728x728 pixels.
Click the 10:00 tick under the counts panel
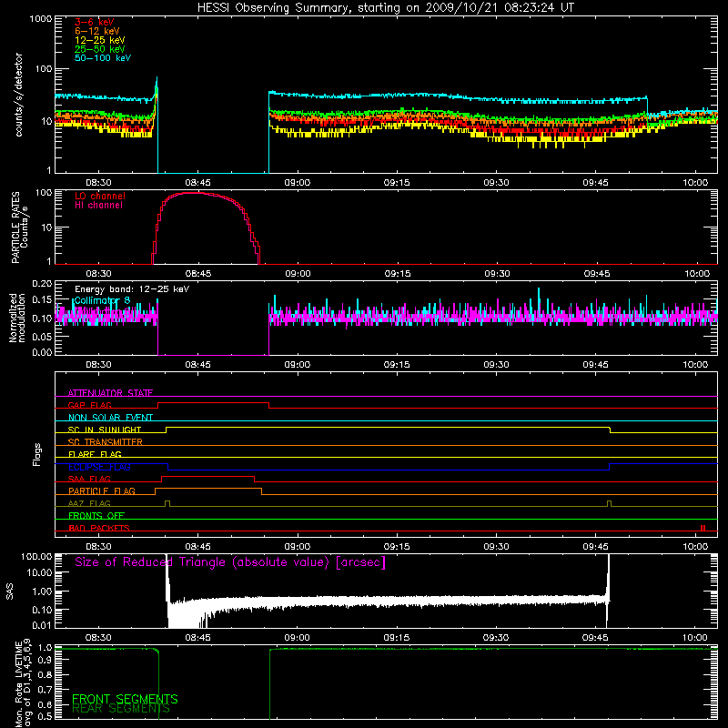click(x=695, y=183)
